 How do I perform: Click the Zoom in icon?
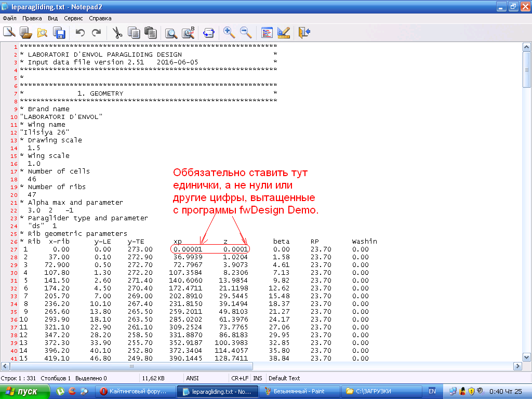click(x=229, y=33)
